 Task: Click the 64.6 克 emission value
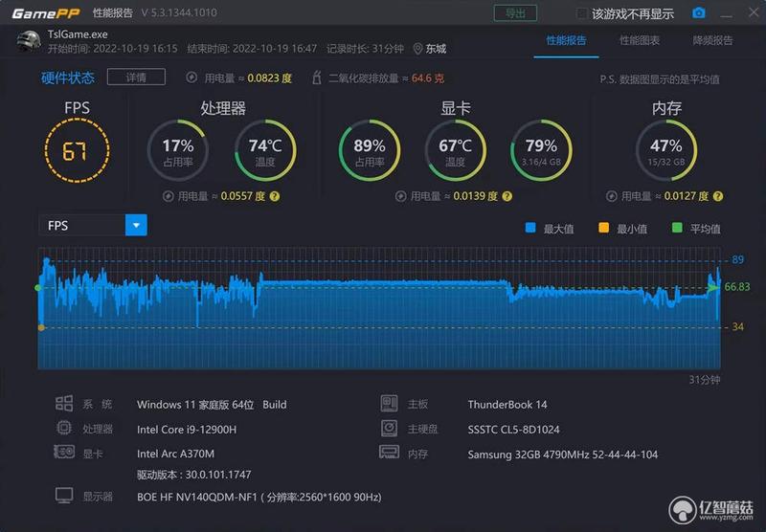point(427,78)
